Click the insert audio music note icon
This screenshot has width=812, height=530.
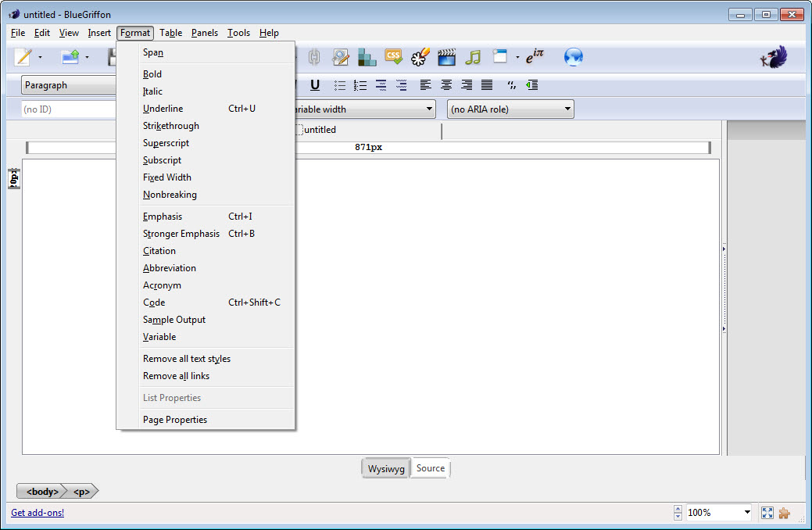tap(472, 57)
